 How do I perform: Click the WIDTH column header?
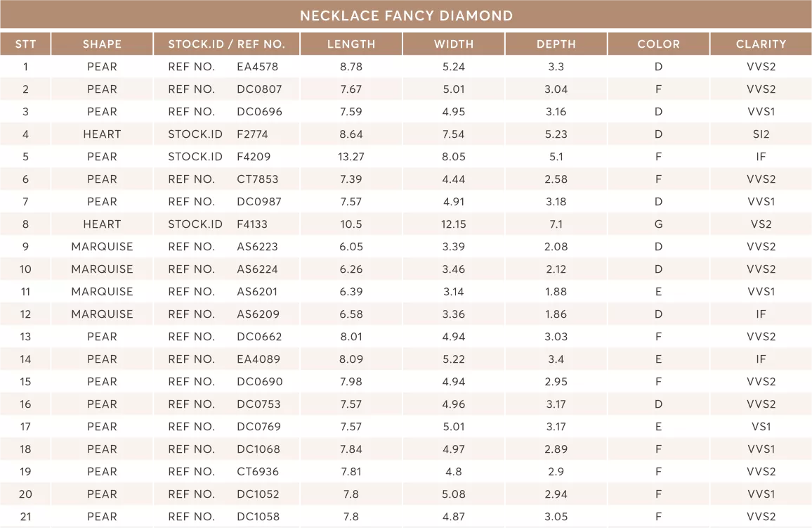pos(454,44)
